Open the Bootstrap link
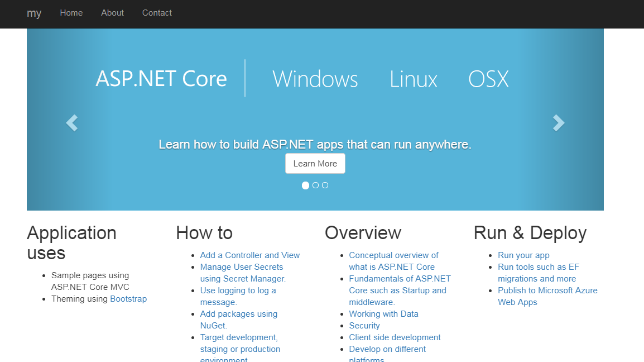The height and width of the screenshot is (362, 644). tap(128, 299)
